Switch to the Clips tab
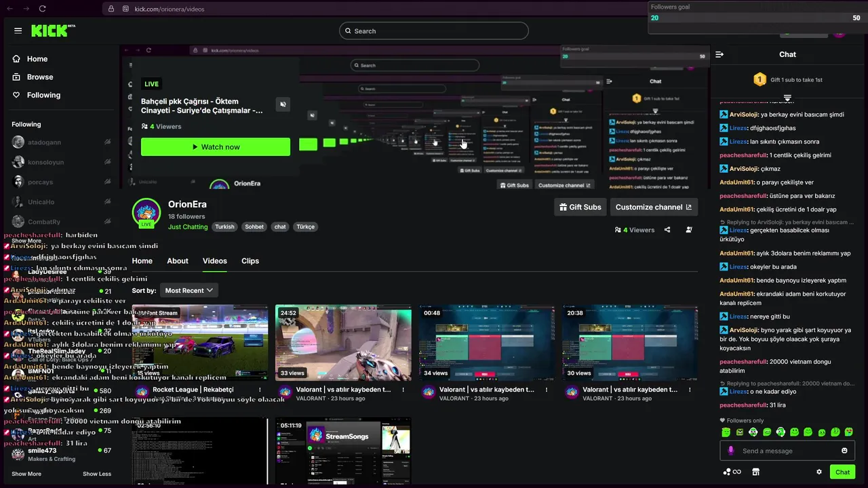This screenshot has height=488, width=868. pyautogui.click(x=250, y=261)
